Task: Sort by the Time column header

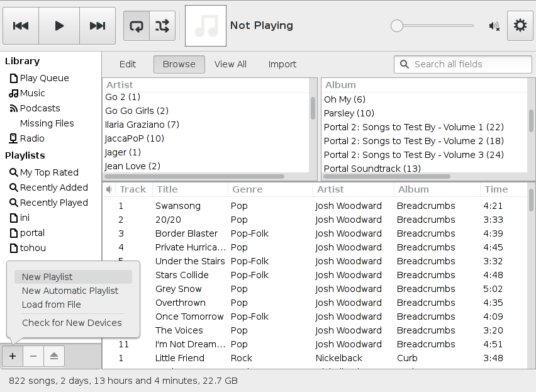Action: coord(503,189)
